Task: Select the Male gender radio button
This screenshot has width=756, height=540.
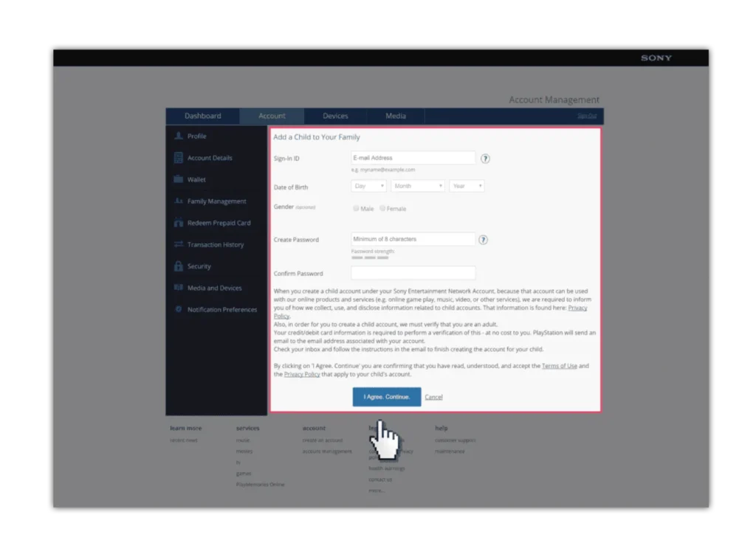Action: pos(356,209)
